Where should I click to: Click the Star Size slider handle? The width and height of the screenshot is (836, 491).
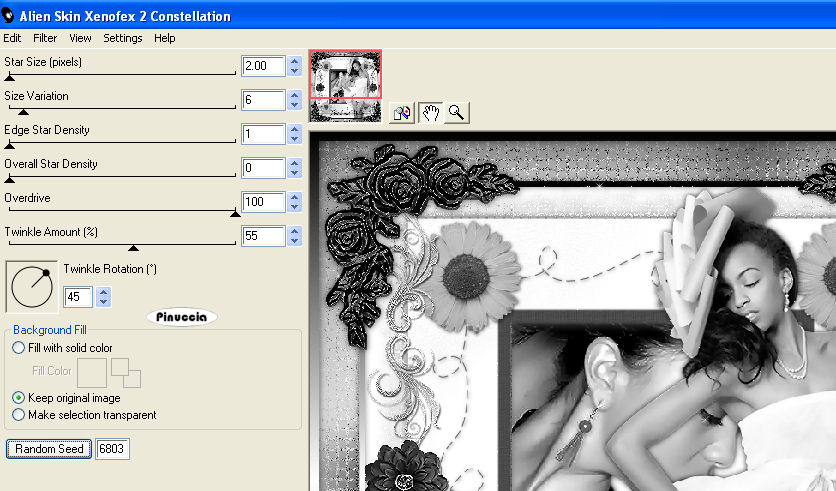click(x=9, y=78)
